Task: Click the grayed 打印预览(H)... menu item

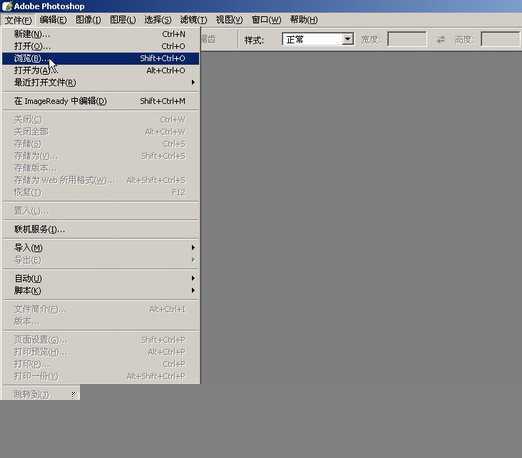Action: pyautogui.click(x=101, y=352)
